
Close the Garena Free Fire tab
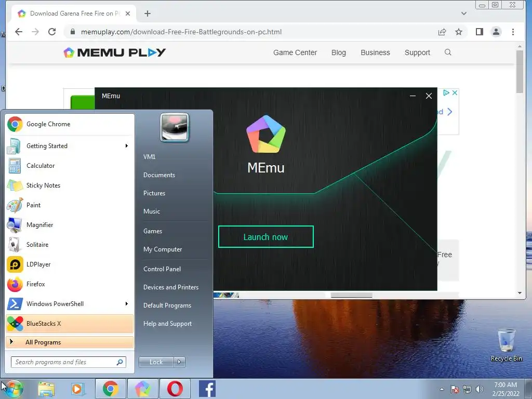coord(128,14)
